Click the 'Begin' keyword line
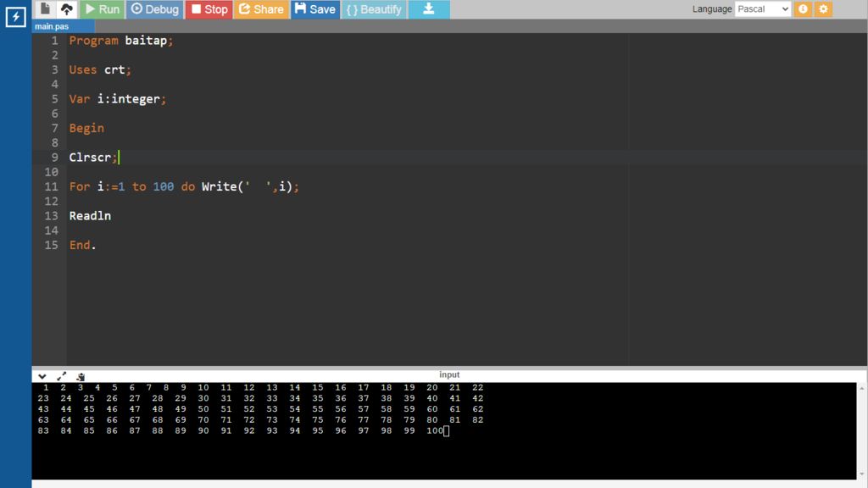Screen dimensions: 868x488 coord(86,129)
